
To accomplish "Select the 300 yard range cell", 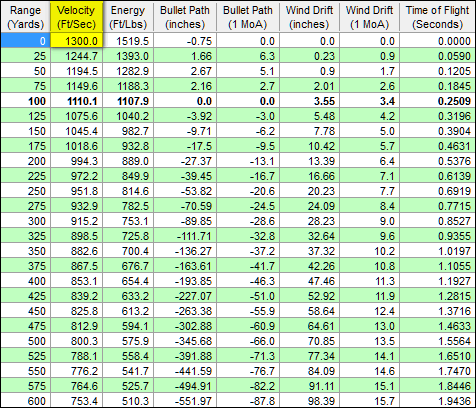I will 25,221.
